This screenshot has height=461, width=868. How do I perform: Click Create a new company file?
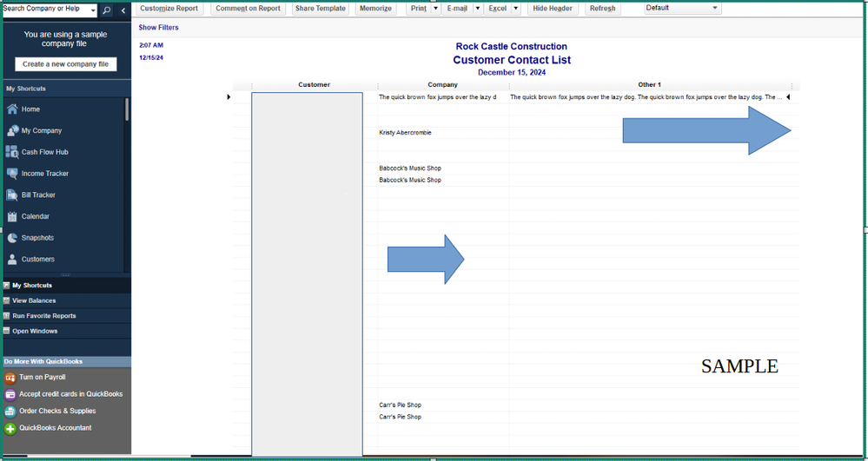65,64
